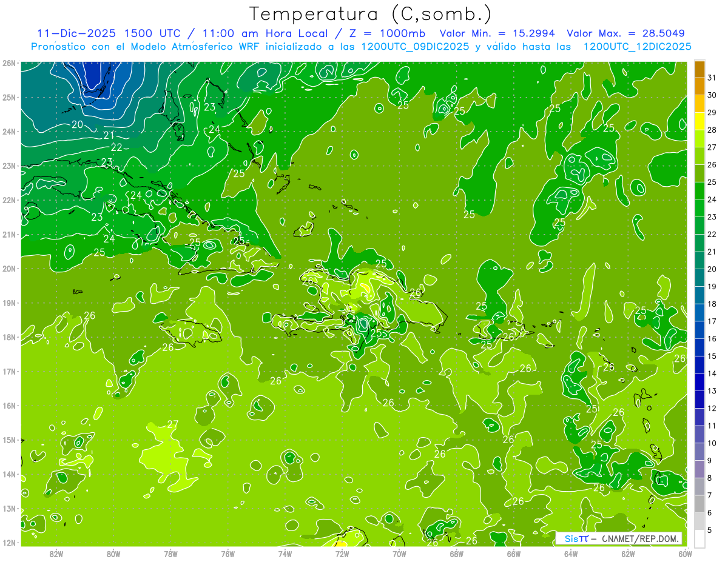Click the SisPI CNAMET/REP.DOM. logo box
Viewport: 728px width, 562px height.
click(x=619, y=538)
